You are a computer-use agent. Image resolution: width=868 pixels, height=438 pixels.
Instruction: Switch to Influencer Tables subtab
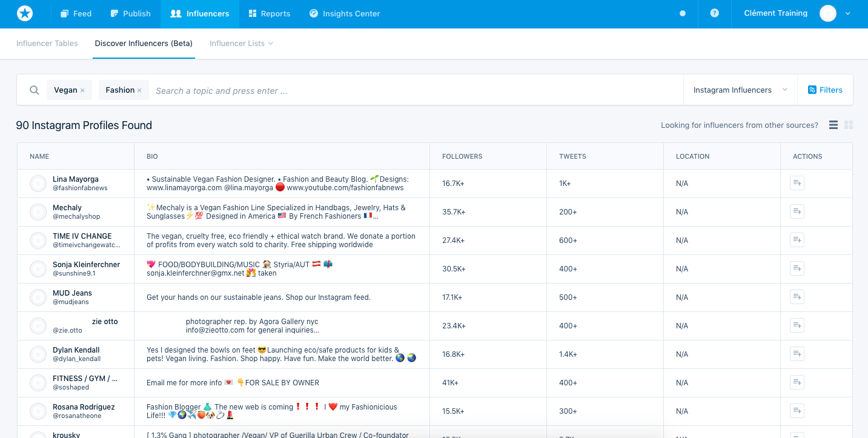pos(47,44)
